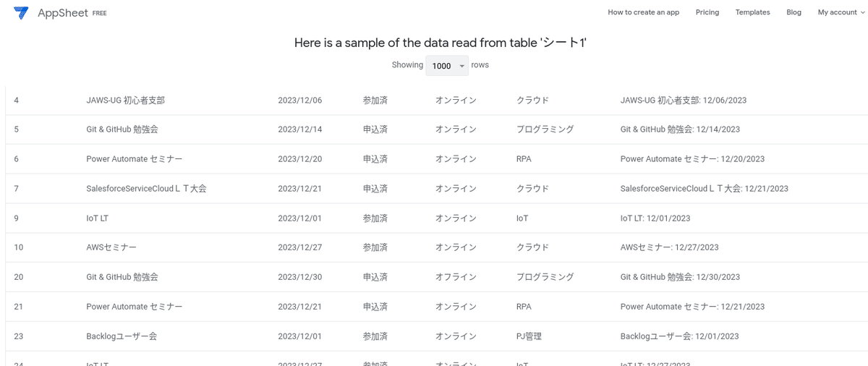Click 'クラウド' in Salesforce row

[x=532, y=189]
